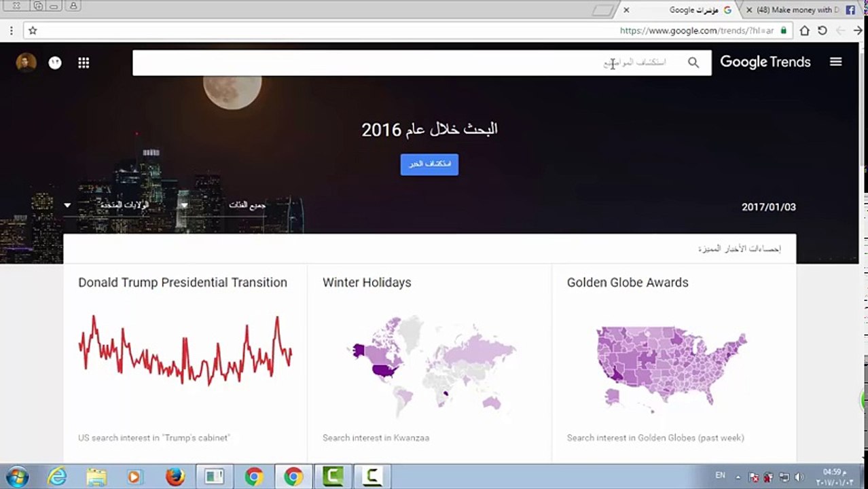Reload the page with the refresh icon

click(x=822, y=31)
